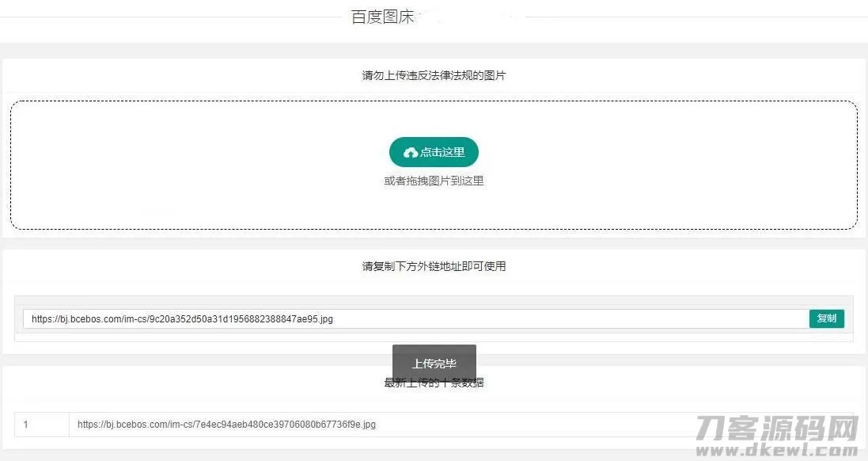Click row 1's URL ending 736f9e.jpg
This screenshot has width=868, height=461.
(226, 425)
